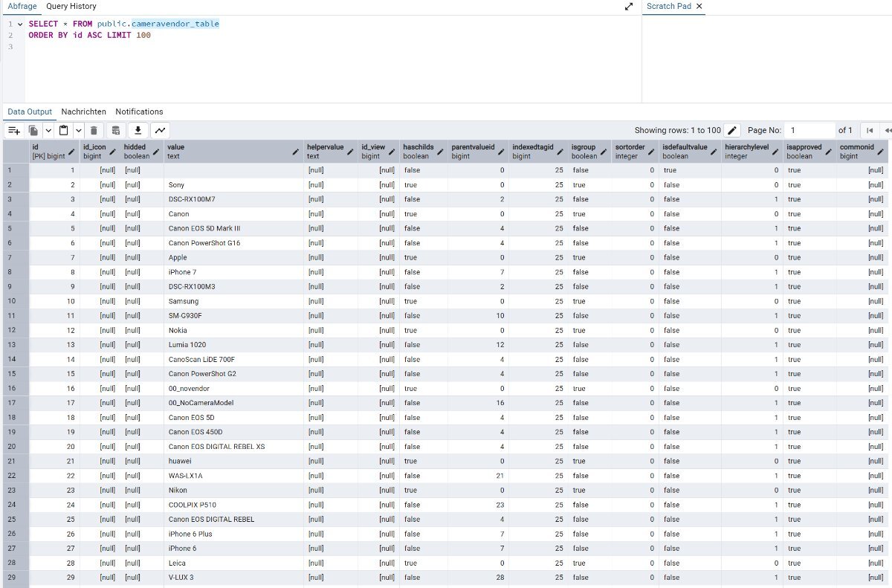This screenshot has height=588, width=892.
Task: Switch to the Scratch Pad tab
Action: click(669, 6)
